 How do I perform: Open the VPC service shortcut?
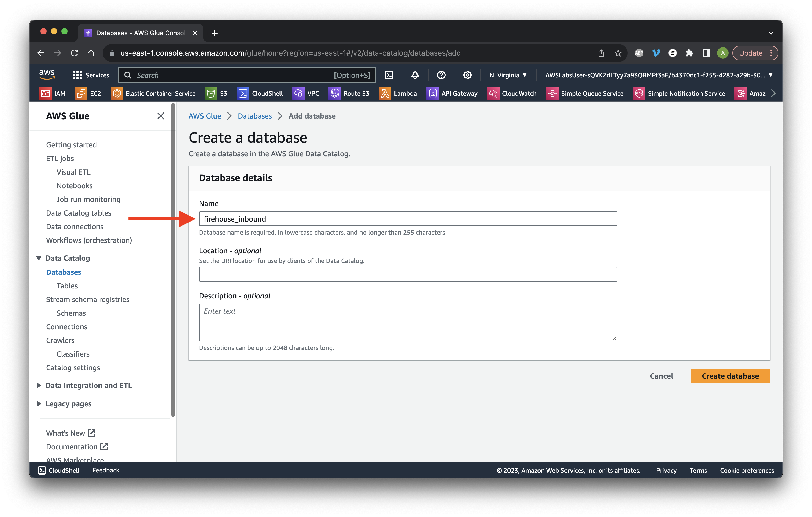pyautogui.click(x=306, y=94)
